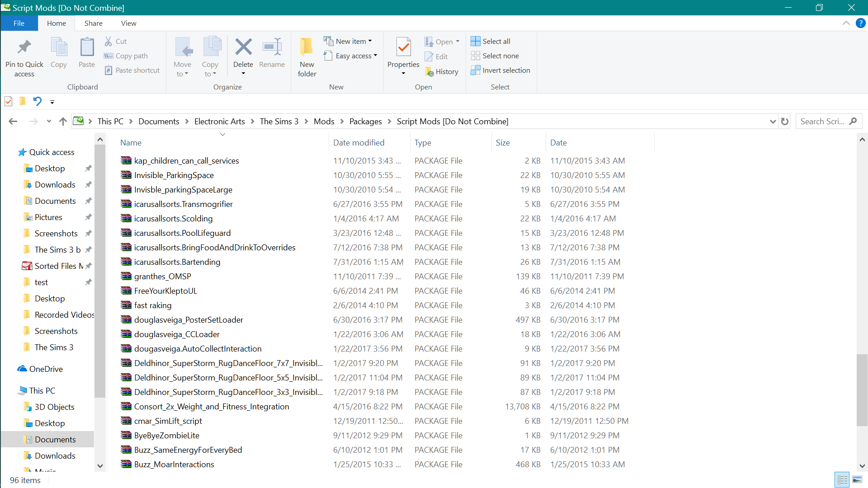The width and height of the screenshot is (868, 488).
Task: Sort files by the Type column
Action: pyautogui.click(x=451, y=142)
